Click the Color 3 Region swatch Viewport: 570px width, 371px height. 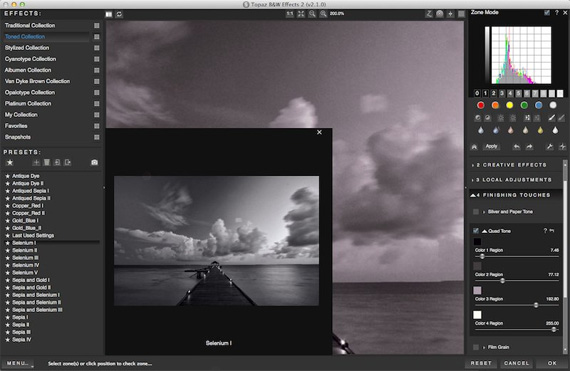click(477, 290)
